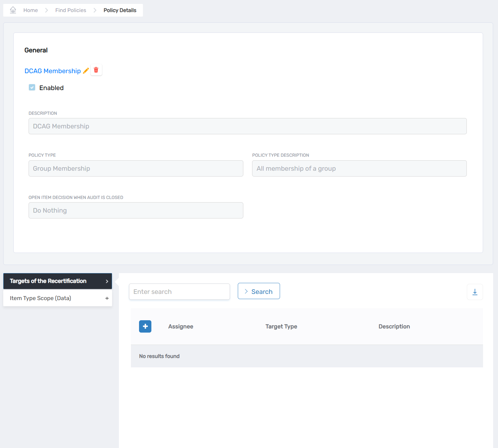Click the Enter search input field
Image resolution: width=498 pixels, height=448 pixels.
[x=179, y=292]
